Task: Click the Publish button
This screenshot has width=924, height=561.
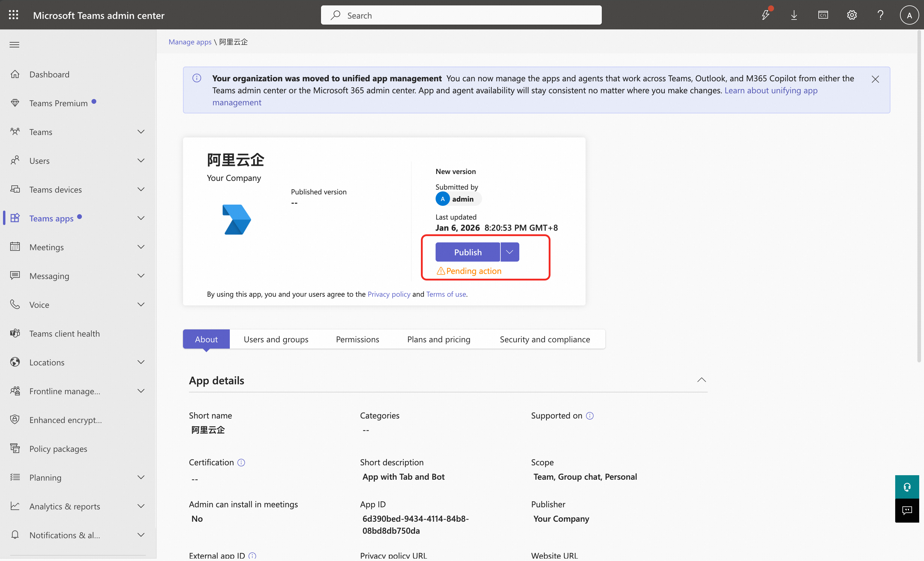Action: point(468,252)
